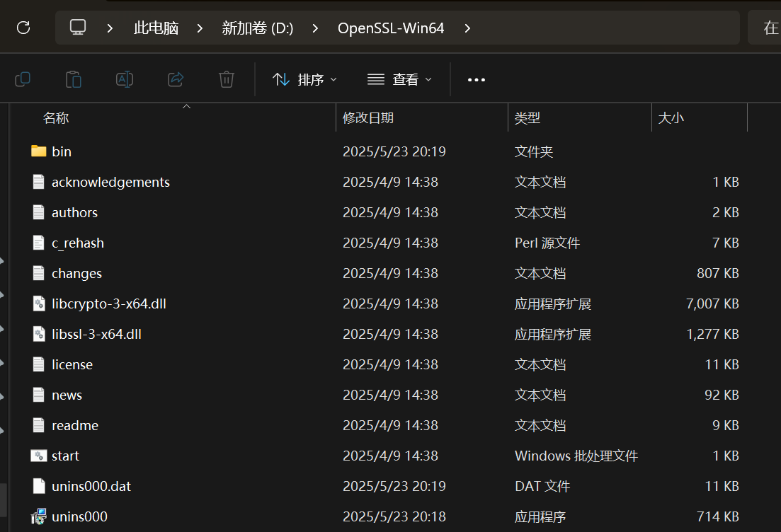
Task: Select the start batch file
Action: pyautogui.click(x=65, y=456)
